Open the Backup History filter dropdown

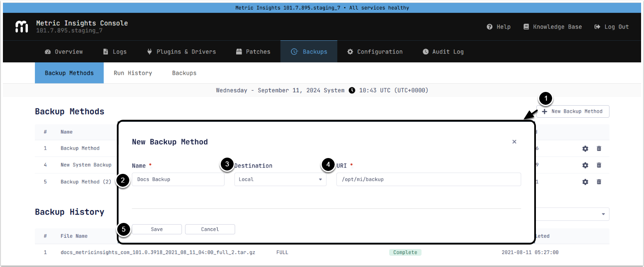point(572,214)
